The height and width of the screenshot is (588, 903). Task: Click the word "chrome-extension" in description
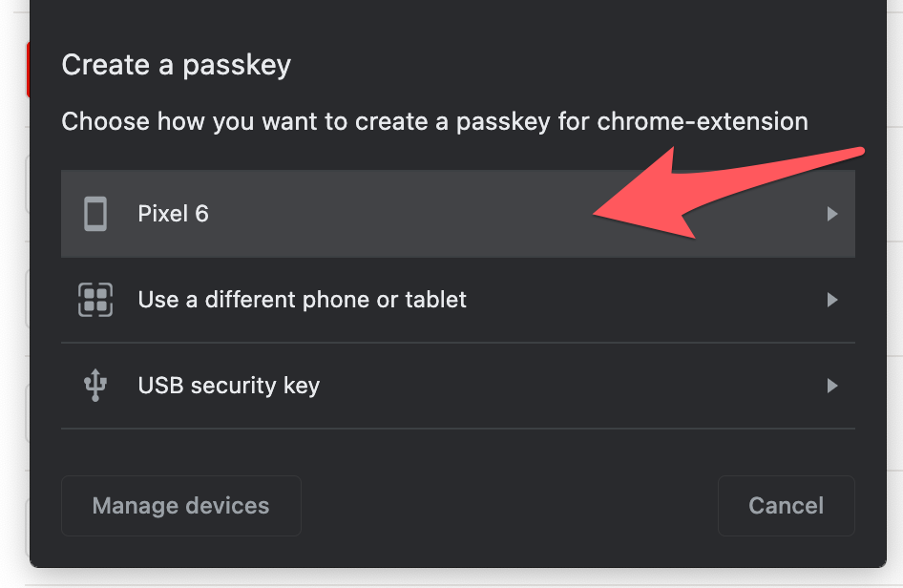pos(703,122)
